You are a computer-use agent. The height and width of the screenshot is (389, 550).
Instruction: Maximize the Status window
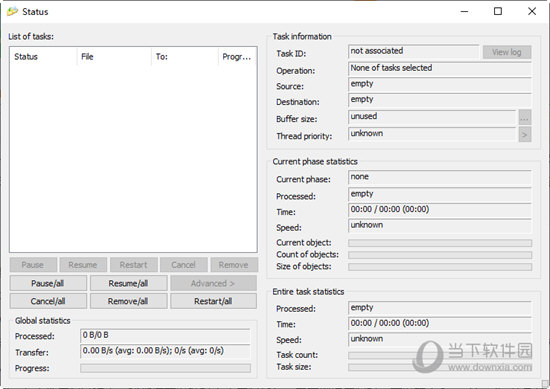click(x=498, y=12)
